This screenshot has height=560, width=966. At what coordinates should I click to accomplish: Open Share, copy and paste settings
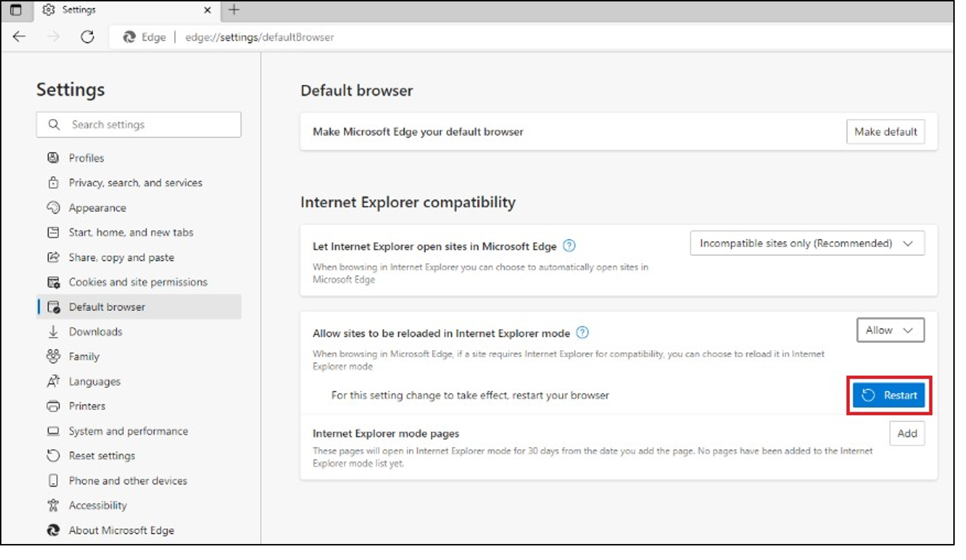point(139,257)
